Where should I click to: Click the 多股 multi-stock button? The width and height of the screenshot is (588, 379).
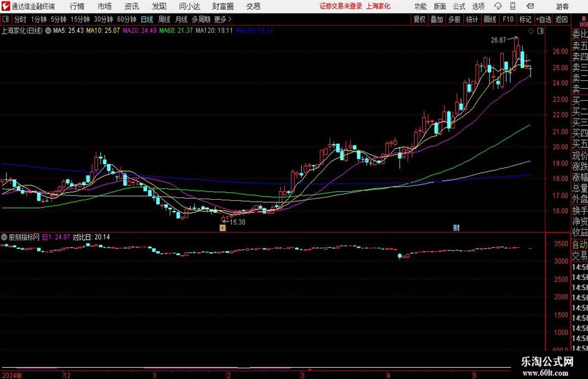454,19
